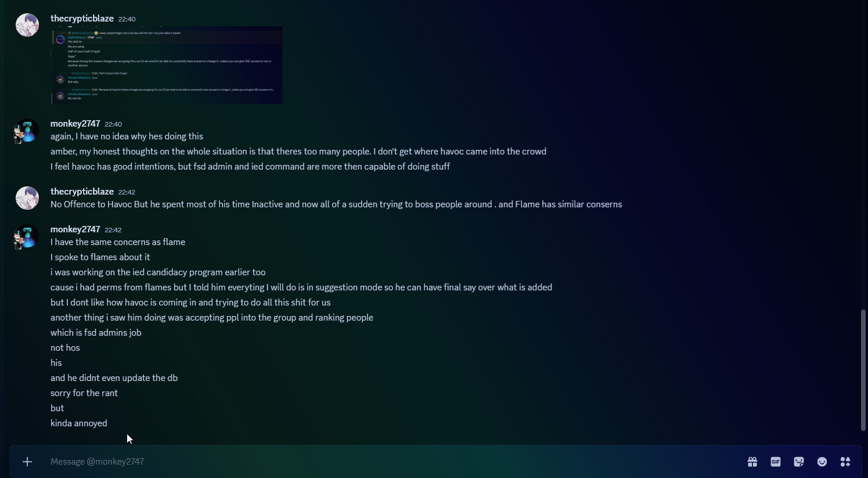This screenshot has height=478, width=868.
Task: Open the apps launcher icon
Action: [x=845, y=462]
